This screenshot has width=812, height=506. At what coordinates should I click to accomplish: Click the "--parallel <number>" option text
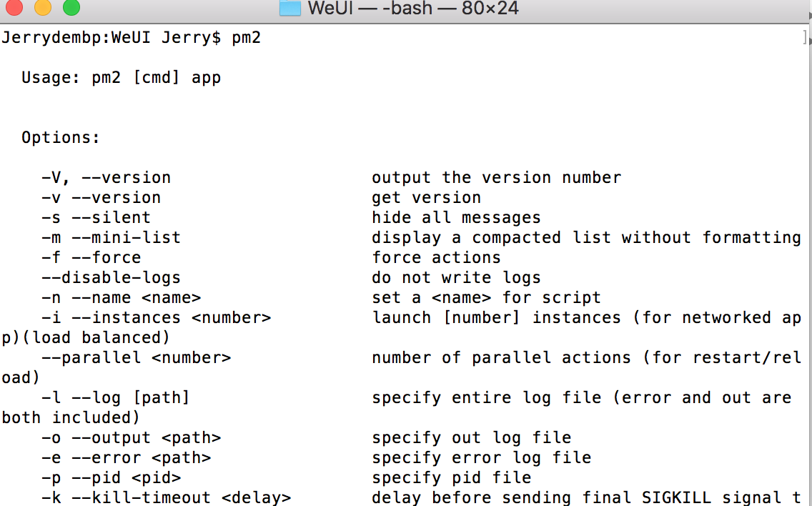coord(136,358)
